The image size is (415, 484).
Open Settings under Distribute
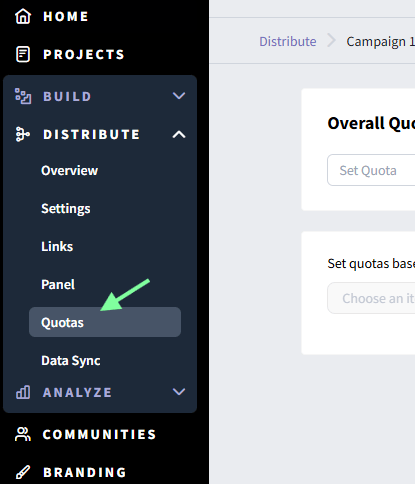point(66,209)
